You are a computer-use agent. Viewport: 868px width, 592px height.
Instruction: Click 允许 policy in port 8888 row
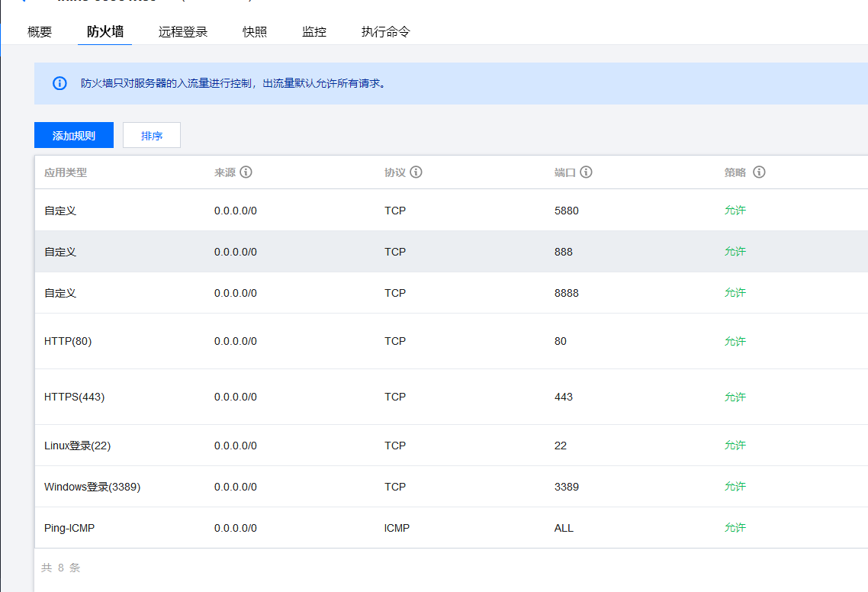click(x=735, y=292)
